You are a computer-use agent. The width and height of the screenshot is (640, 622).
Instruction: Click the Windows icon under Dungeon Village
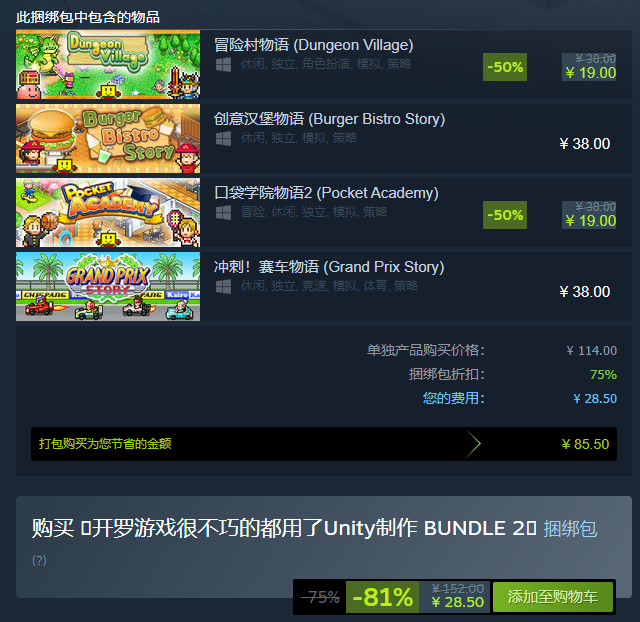pyautogui.click(x=223, y=64)
